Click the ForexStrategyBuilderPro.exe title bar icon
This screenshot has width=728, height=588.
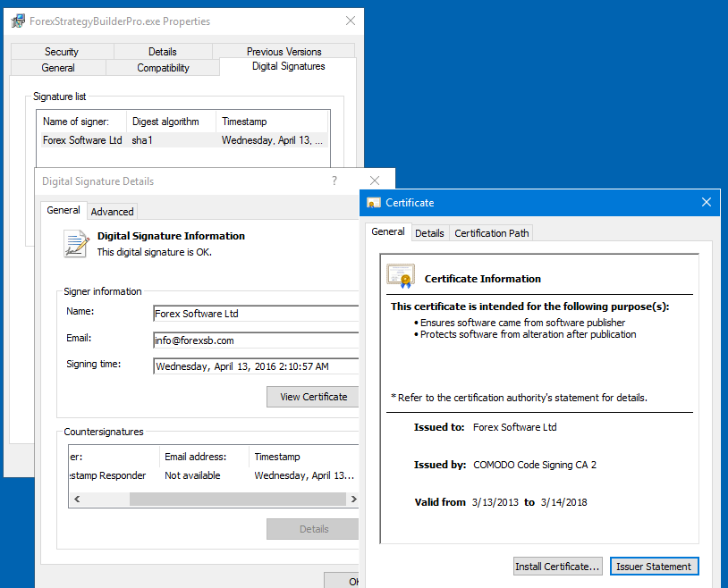[x=16, y=21]
